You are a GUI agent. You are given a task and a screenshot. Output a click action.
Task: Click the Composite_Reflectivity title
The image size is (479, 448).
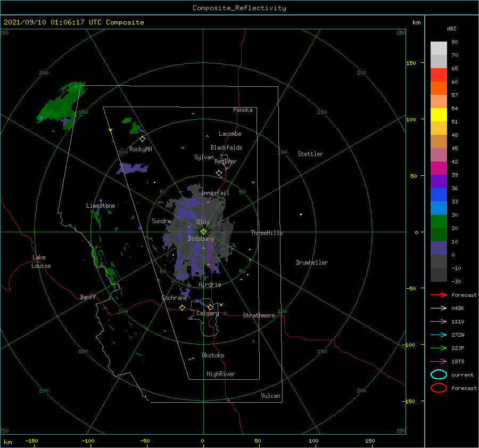[240, 8]
